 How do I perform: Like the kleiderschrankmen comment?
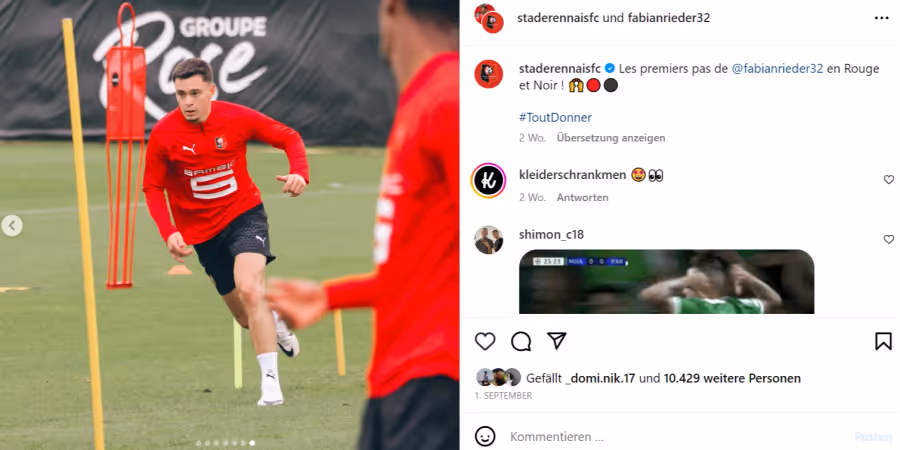pos(889,180)
